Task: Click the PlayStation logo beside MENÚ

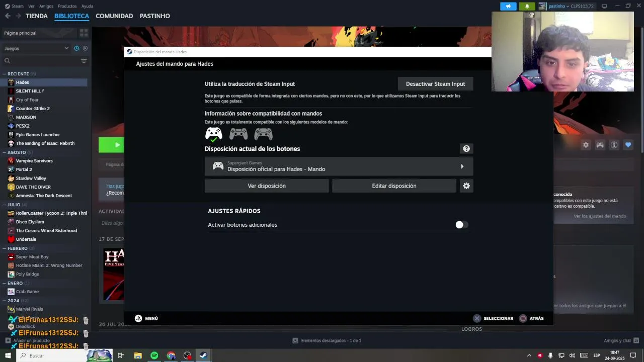Action: click(138, 318)
